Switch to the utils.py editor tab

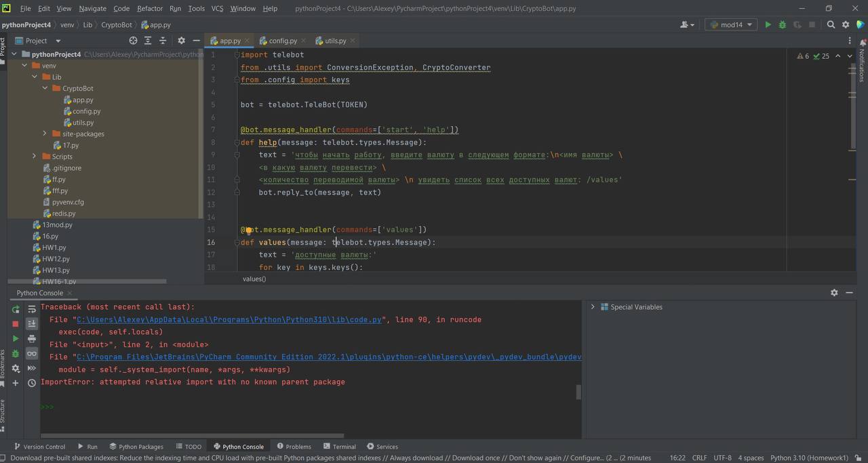335,41
